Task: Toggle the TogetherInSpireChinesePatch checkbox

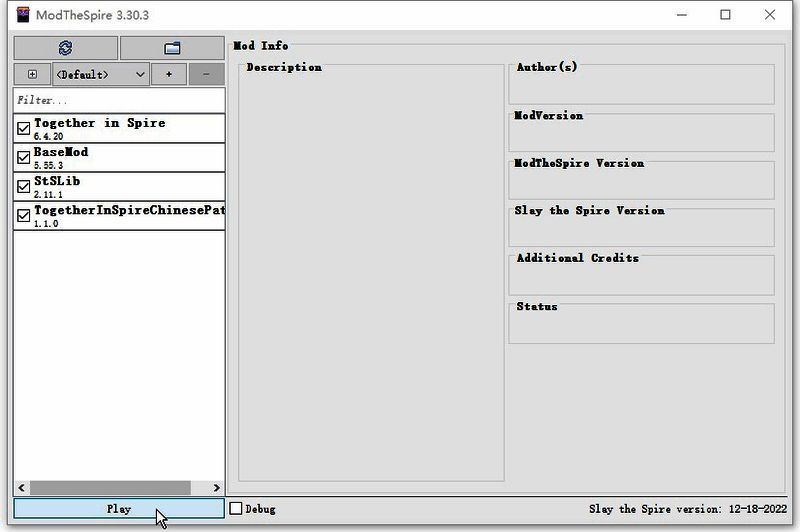Action: tap(24, 216)
